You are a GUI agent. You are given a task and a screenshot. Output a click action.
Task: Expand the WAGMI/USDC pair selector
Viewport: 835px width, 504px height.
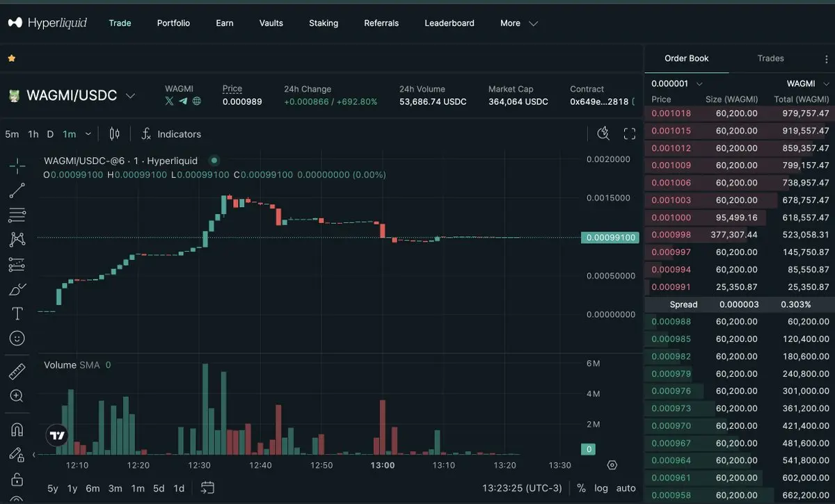point(130,96)
